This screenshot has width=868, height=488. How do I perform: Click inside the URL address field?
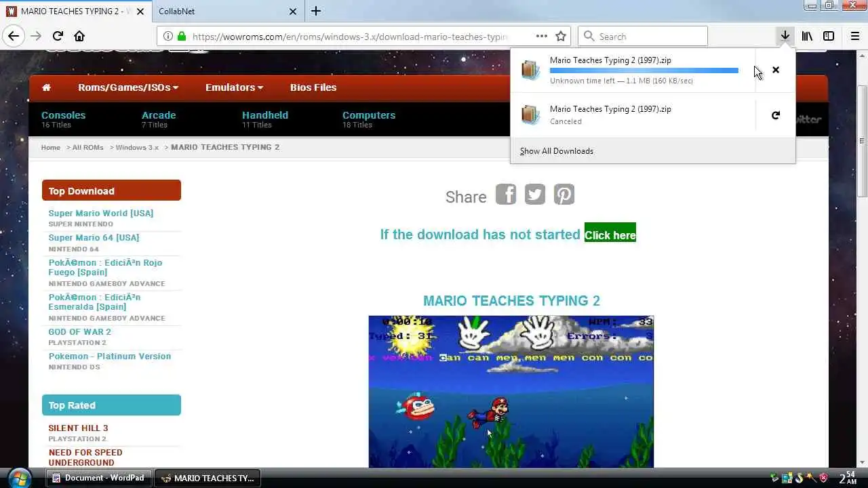[x=349, y=37]
